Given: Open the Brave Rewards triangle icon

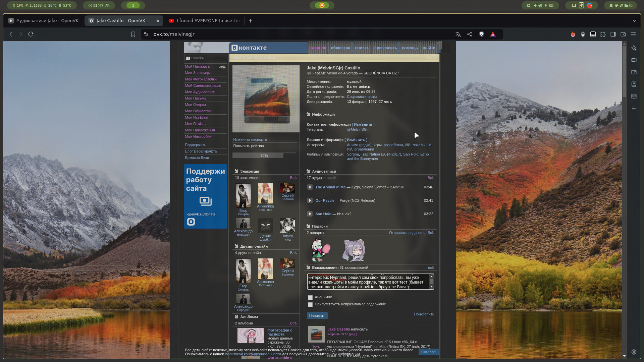Looking at the screenshot, I should tap(493, 34).
